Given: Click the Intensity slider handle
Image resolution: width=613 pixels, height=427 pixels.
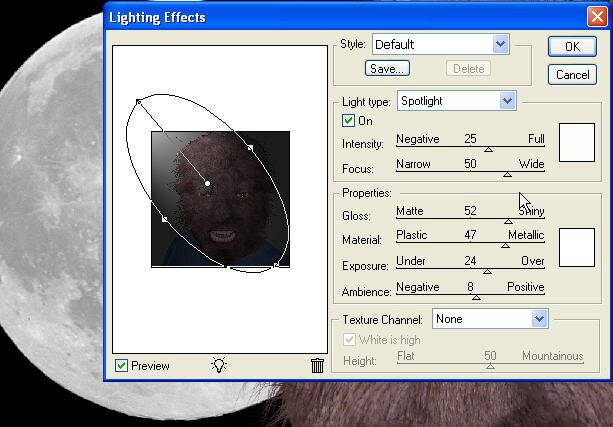Looking at the screenshot, I should coord(488,149).
